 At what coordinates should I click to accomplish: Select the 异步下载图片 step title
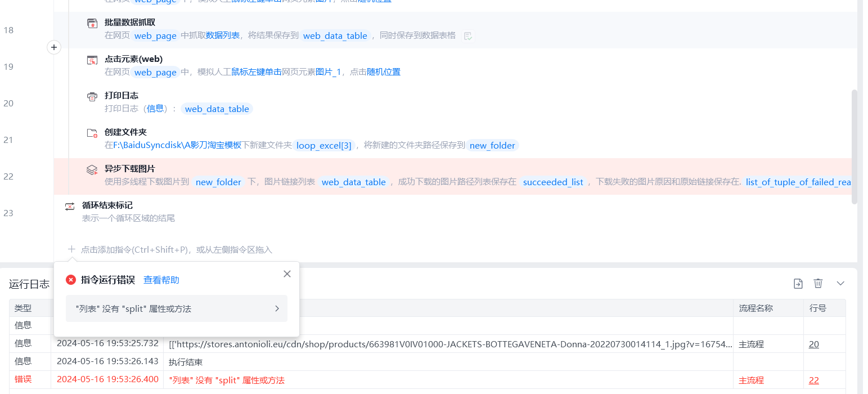130,169
